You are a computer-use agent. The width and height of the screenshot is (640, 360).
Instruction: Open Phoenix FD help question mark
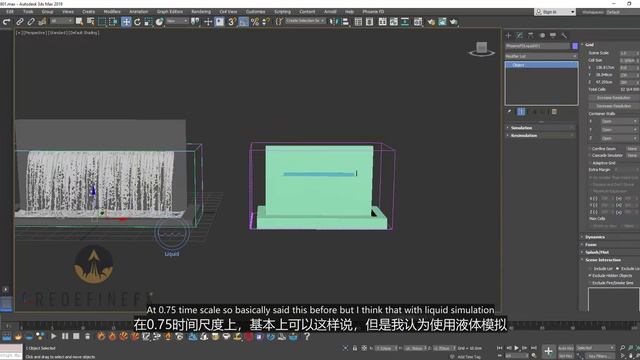click(x=307, y=336)
